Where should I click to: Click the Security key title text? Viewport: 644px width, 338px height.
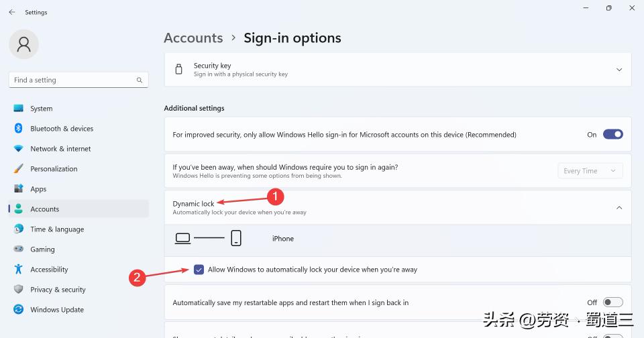[213, 66]
